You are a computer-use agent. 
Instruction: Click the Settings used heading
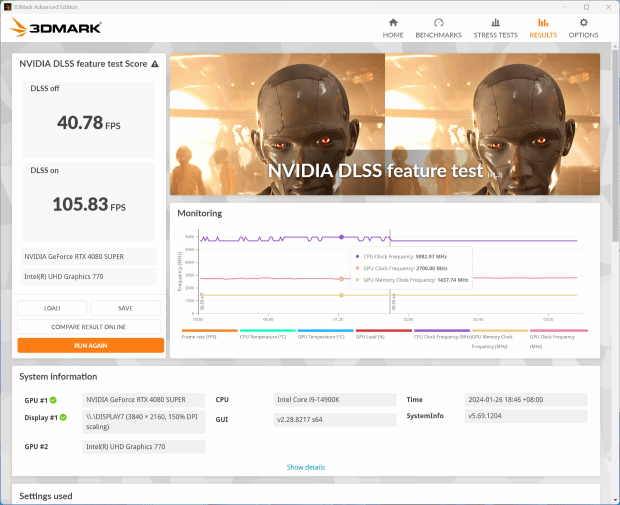[x=46, y=496]
